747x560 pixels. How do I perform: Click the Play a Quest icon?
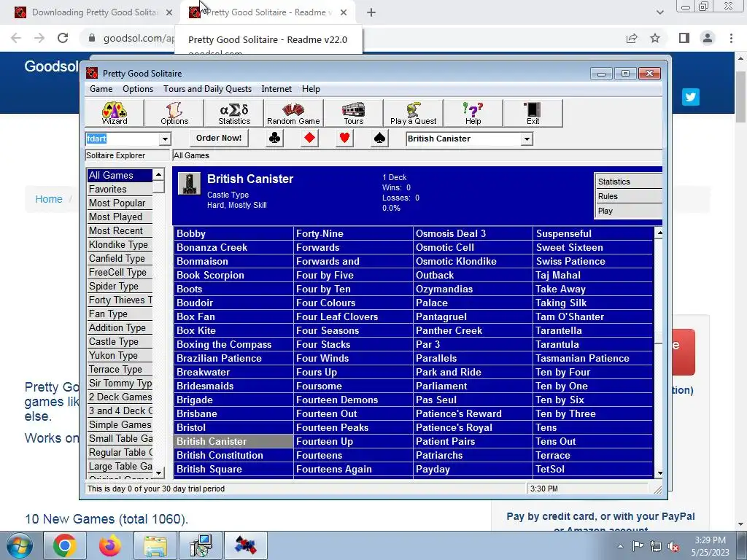coord(413,113)
